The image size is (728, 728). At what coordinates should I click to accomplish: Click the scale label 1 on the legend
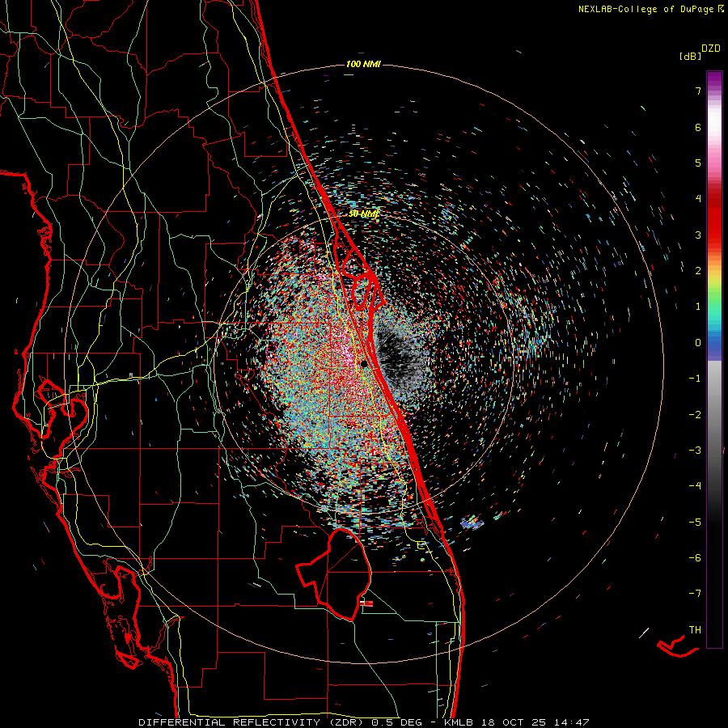coord(698,307)
